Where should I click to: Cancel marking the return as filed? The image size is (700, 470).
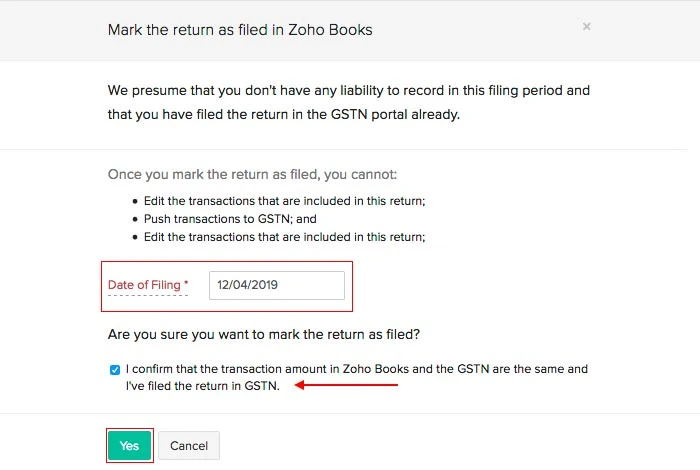(x=189, y=445)
